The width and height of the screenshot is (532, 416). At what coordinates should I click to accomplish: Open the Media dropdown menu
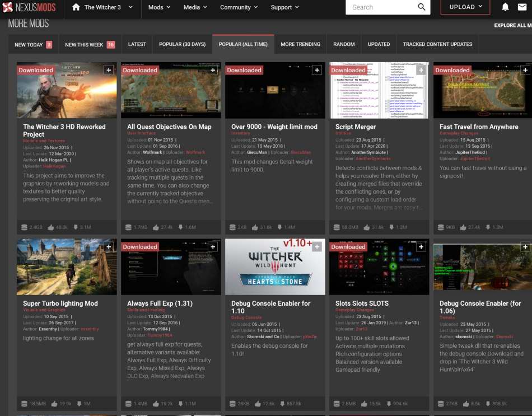coord(195,7)
